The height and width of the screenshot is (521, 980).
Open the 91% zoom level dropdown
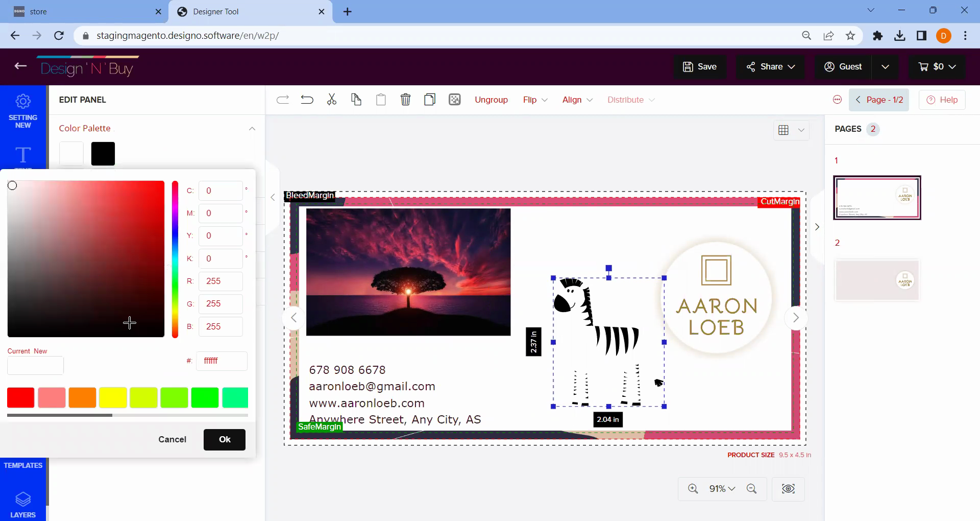(722, 489)
